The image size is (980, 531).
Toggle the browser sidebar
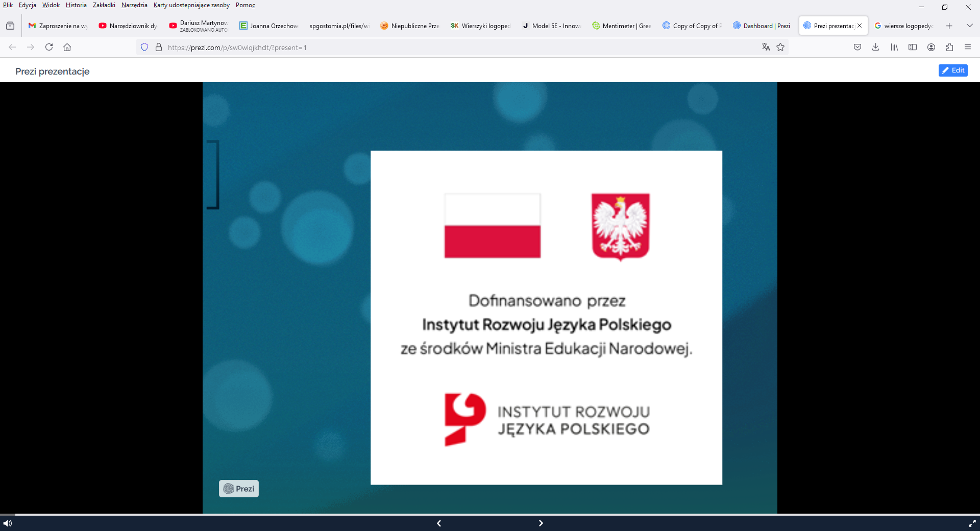click(913, 47)
